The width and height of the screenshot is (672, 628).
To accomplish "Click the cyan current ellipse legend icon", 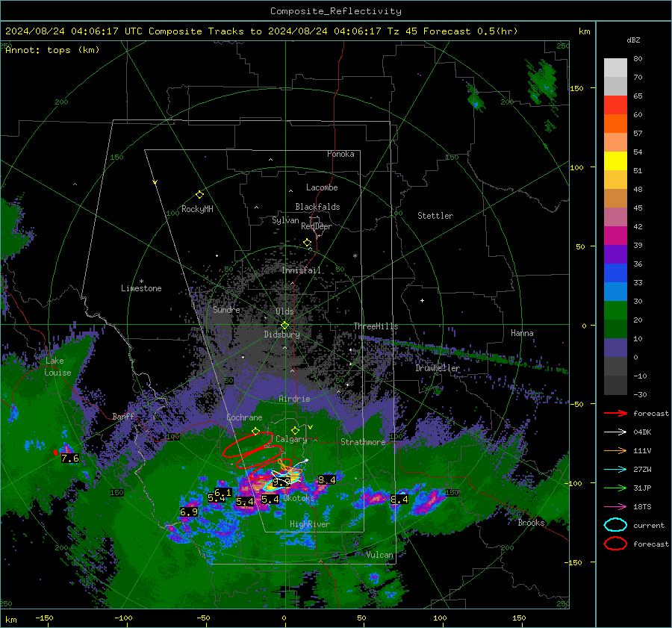I will click(615, 525).
